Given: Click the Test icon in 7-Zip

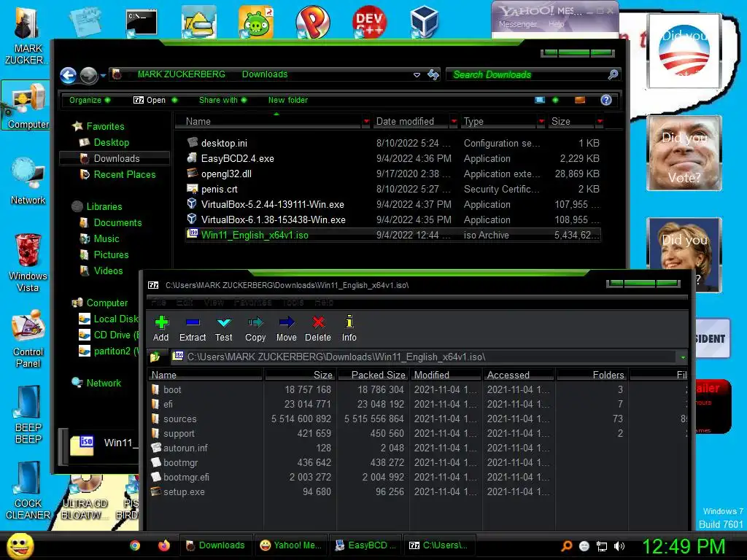Looking at the screenshot, I should [x=223, y=323].
